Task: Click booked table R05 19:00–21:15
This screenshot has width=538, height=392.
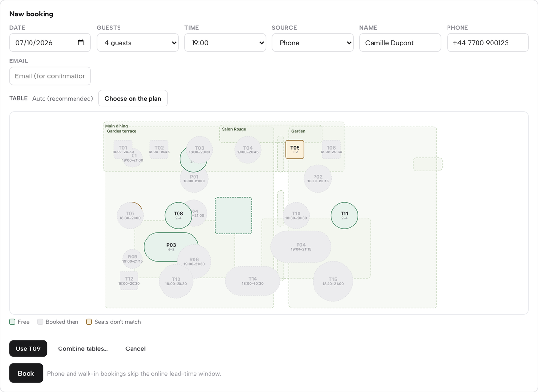Action: tap(133, 259)
